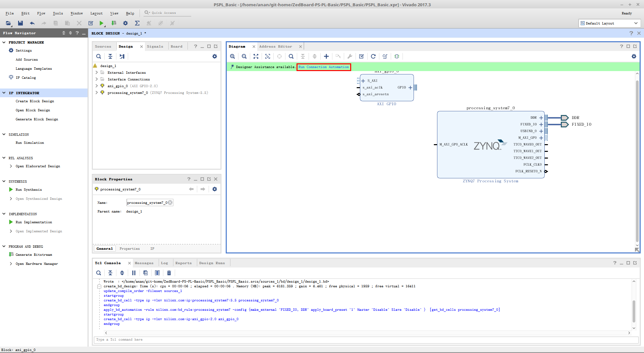Image resolution: width=644 pixels, height=353 pixels.
Task: Expand S_AXI interface on axi_gpio_0 block
Action: tap(363, 81)
